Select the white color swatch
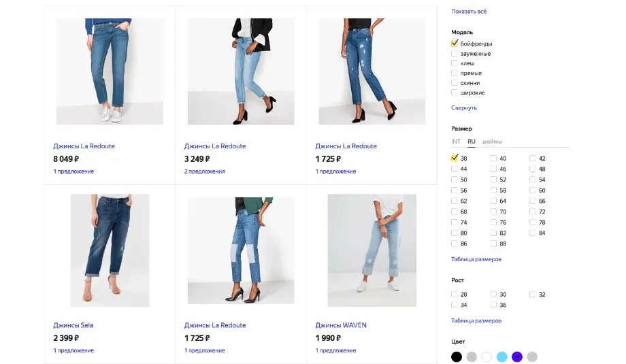The height and width of the screenshot is (364, 626). click(487, 357)
